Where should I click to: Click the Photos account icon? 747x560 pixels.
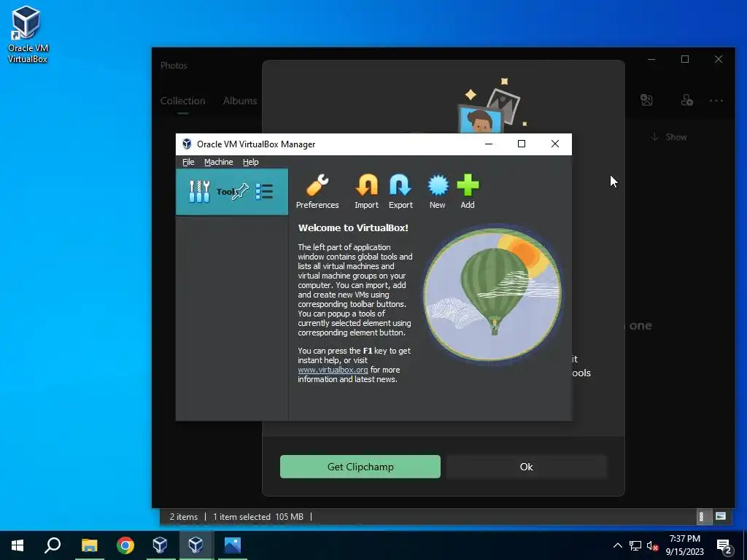point(686,100)
